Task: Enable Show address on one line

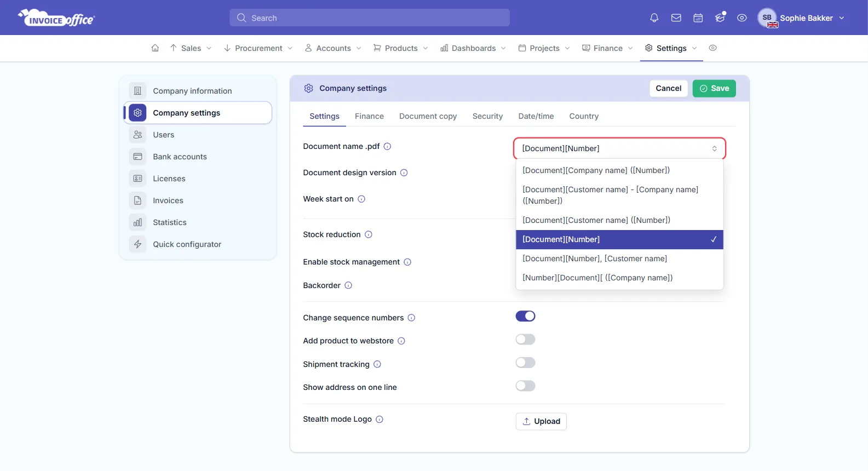Action: pyautogui.click(x=525, y=386)
